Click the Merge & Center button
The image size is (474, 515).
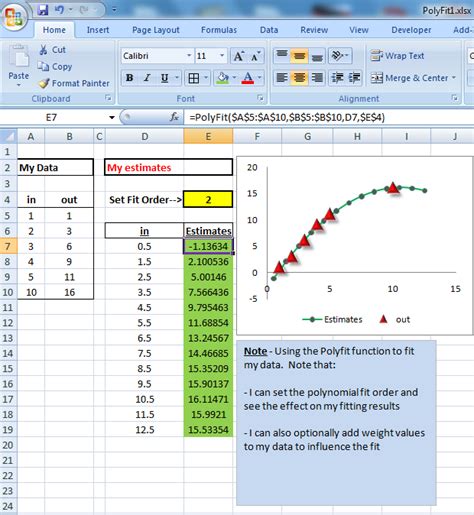click(x=413, y=78)
